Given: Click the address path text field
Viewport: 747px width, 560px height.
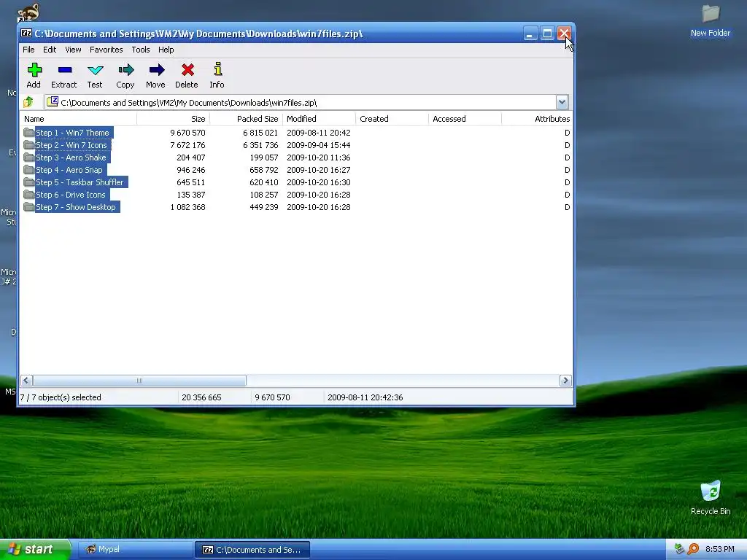Looking at the screenshot, I should pos(300,102).
